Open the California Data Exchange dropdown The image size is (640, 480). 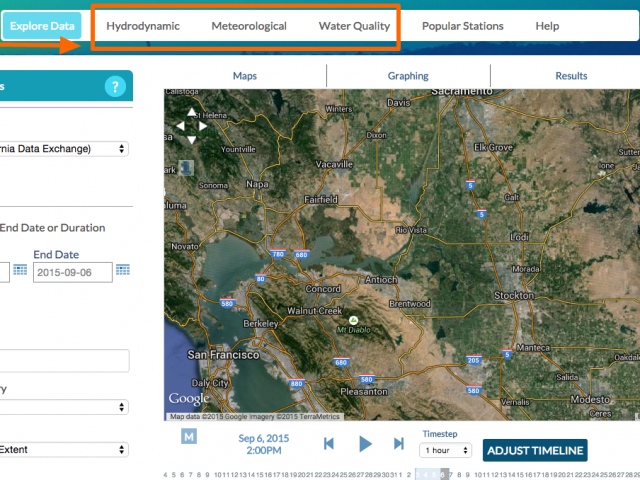point(62,149)
